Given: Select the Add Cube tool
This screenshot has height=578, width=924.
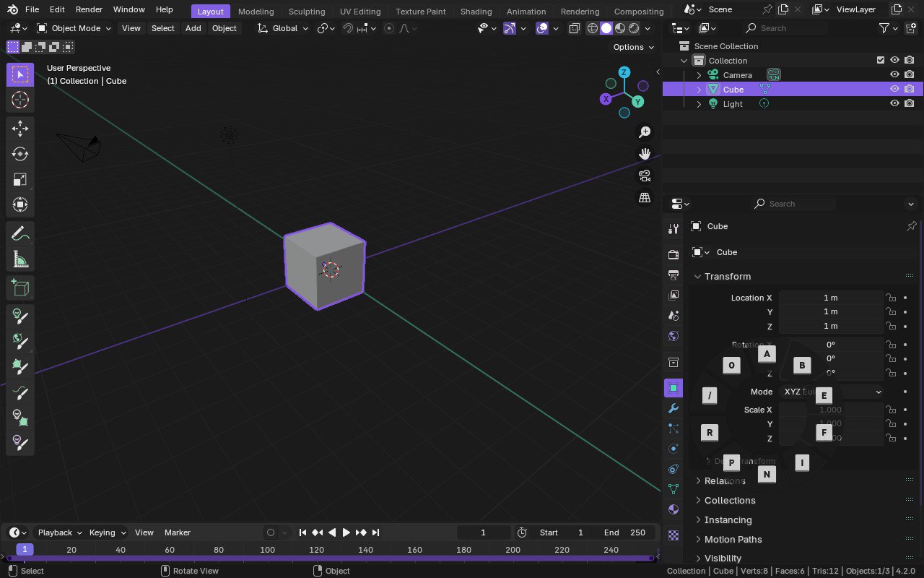Looking at the screenshot, I should point(20,288).
